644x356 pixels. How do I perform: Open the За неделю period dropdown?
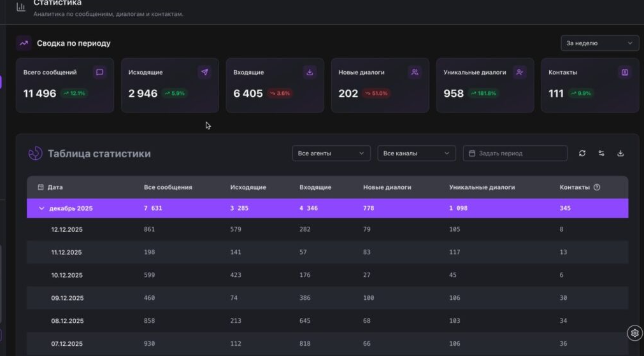(599, 43)
